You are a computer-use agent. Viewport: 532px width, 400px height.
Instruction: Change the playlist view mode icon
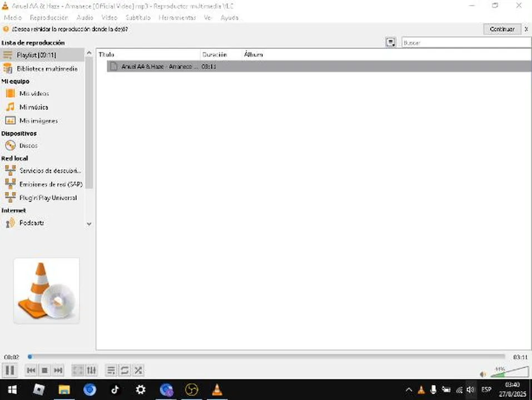pos(390,42)
